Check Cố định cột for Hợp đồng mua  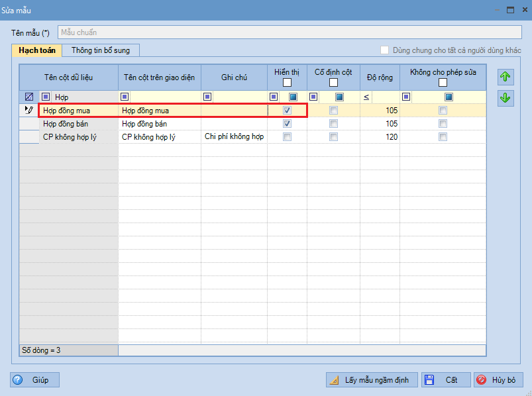[x=333, y=111]
